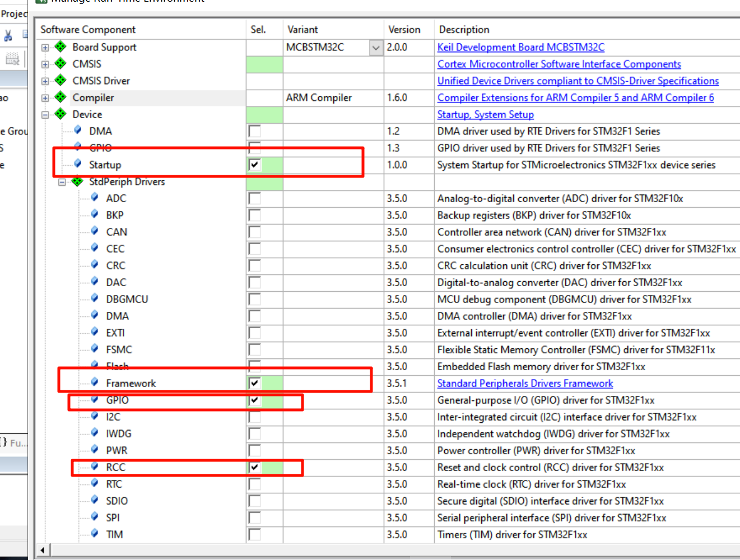Check the Device DMA checkbox (version 1.2)
This screenshot has height=560, width=740.
coord(254,131)
